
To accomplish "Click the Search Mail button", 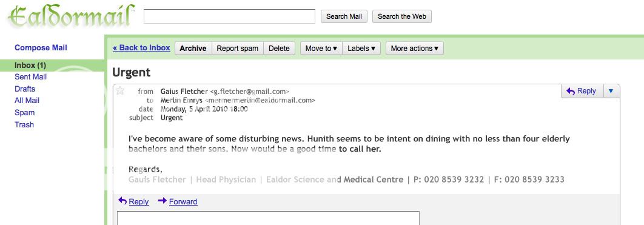I will 344,16.
